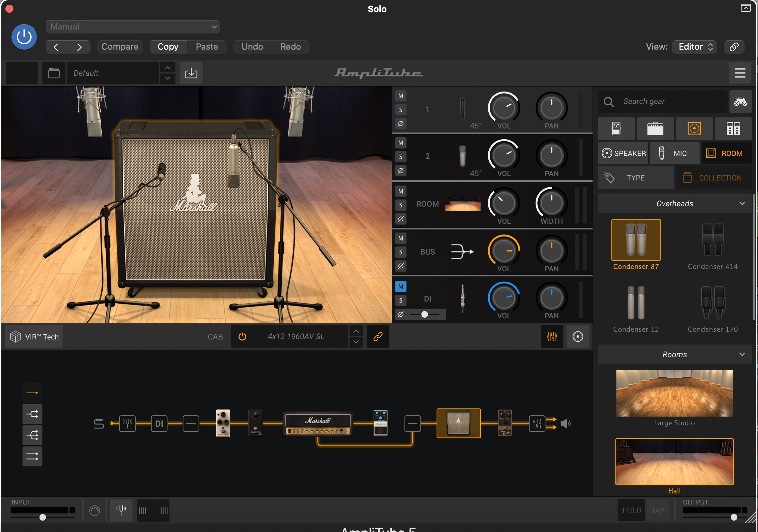This screenshot has width=758, height=532.
Task: Toggle the plugin power bypass button
Action: pyautogui.click(x=24, y=37)
